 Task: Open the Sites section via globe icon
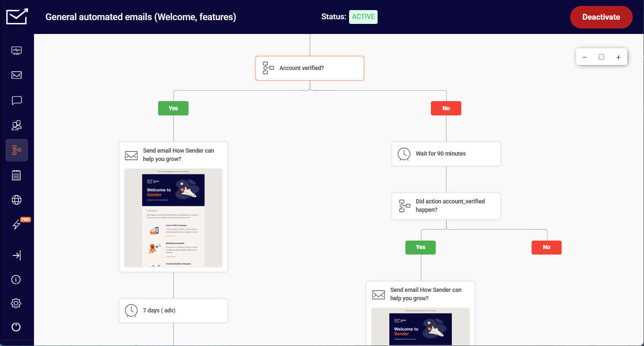[16, 200]
